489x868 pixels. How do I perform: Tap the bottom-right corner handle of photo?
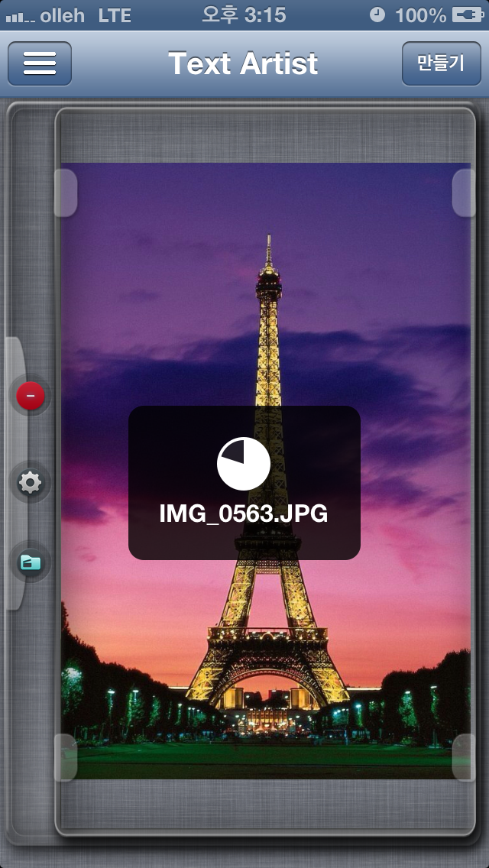[x=464, y=758]
